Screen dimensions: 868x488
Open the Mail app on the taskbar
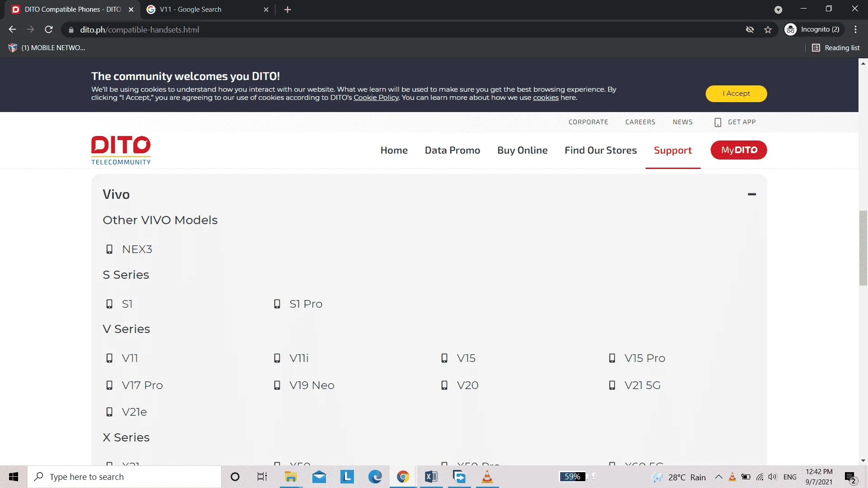click(x=319, y=477)
